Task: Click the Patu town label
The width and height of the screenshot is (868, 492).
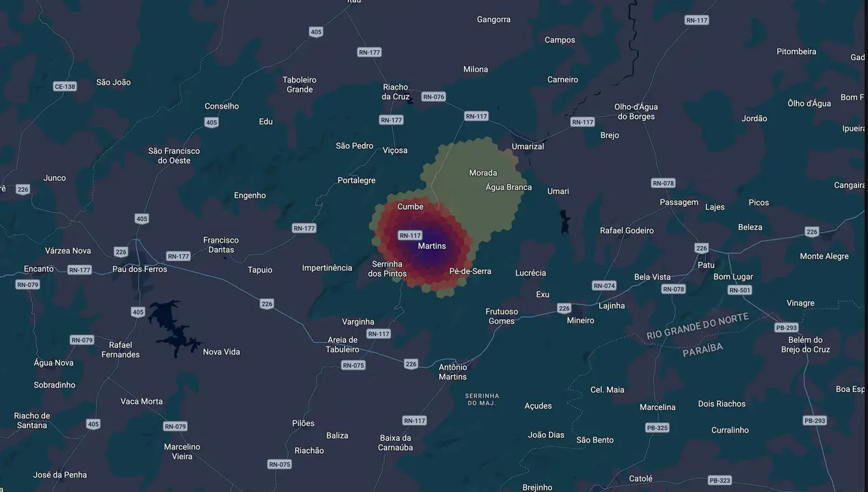Action: coord(706,264)
